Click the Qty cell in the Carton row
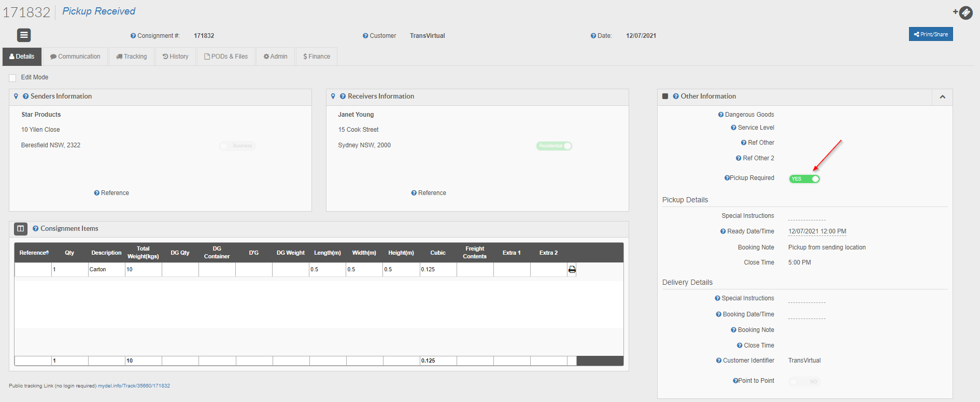 click(70, 269)
